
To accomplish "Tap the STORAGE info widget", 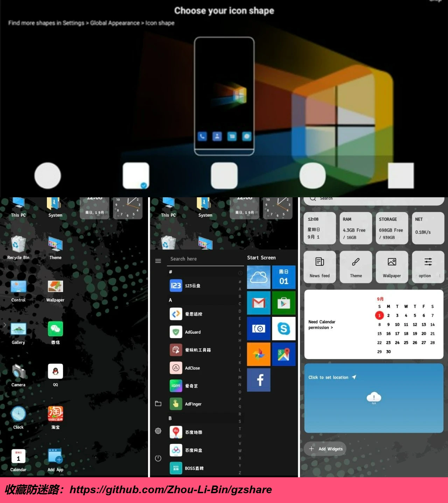I will [392, 228].
